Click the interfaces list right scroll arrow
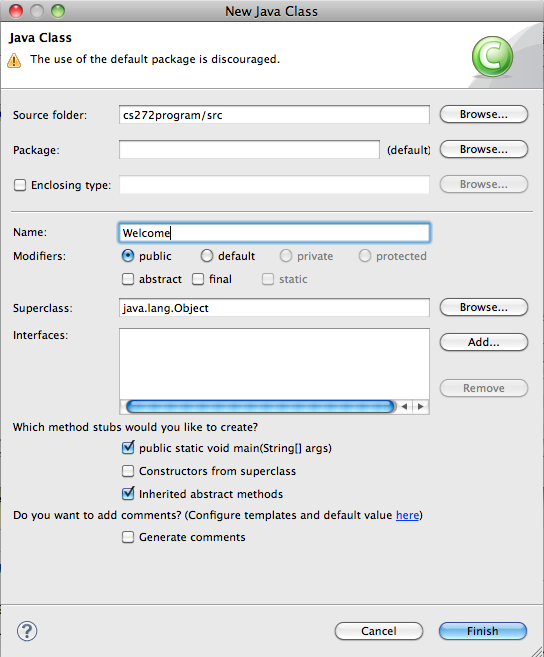544x657 pixels. [420, 406]
